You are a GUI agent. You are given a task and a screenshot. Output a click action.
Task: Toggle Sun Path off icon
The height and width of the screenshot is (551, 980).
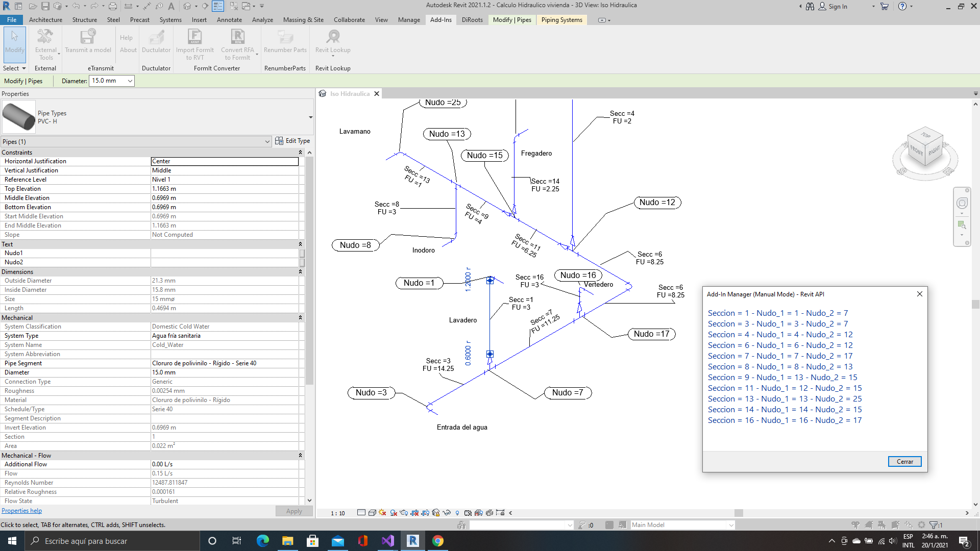[x=382, y=513]
